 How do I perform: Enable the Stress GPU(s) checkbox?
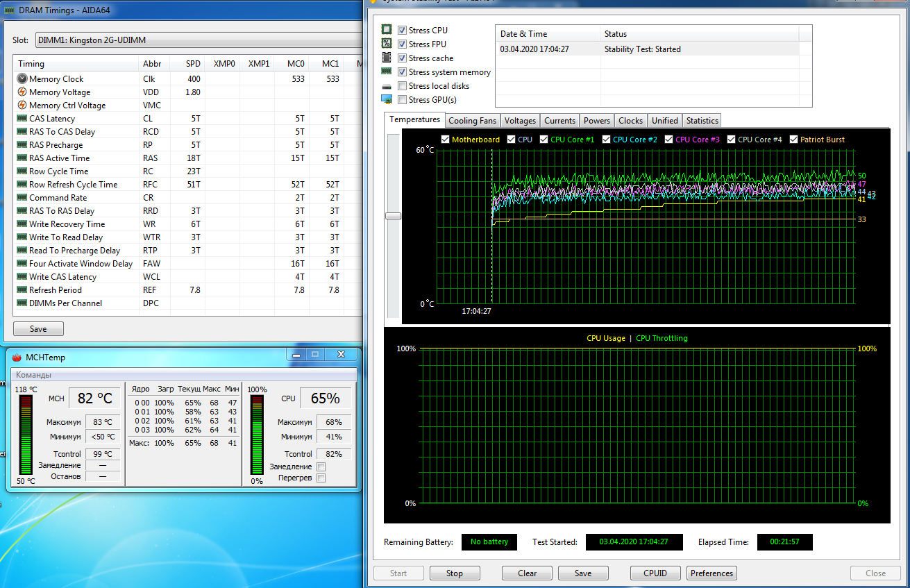(x=403, y=100)
